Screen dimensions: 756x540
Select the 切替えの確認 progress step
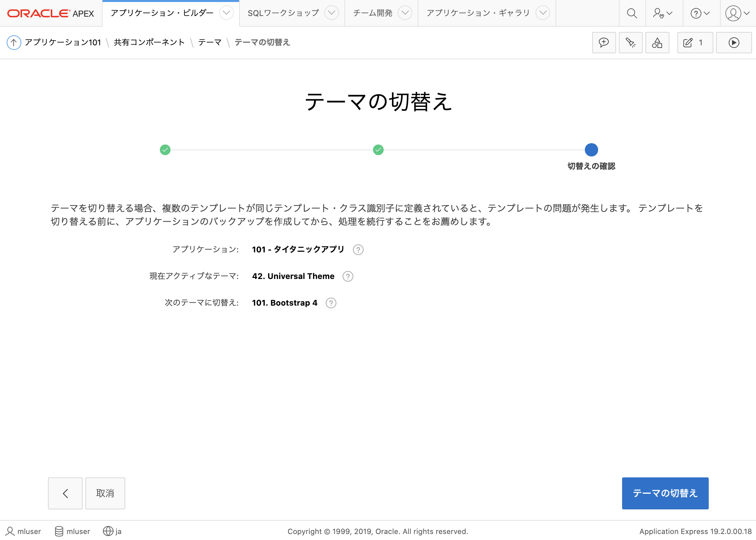(x=591, y=150)
